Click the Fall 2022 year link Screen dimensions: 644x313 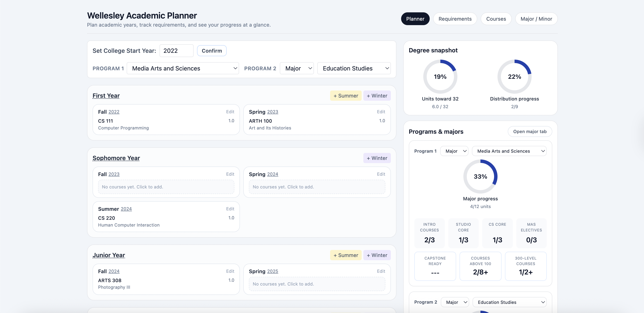pos(114,112)
